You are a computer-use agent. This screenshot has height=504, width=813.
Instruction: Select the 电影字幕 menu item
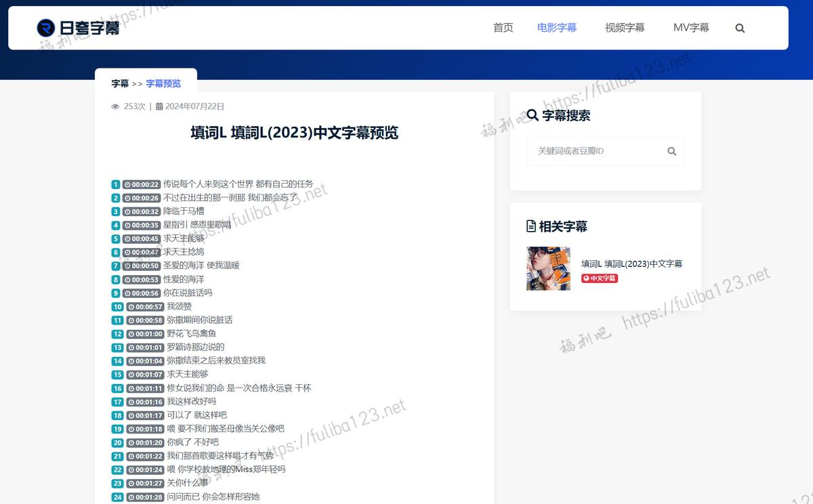557,28
